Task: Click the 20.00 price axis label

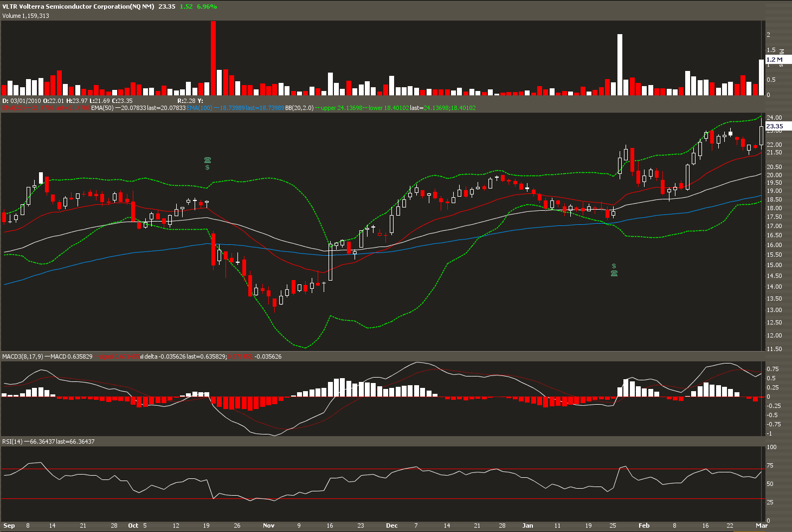Action: click(774, 175)
